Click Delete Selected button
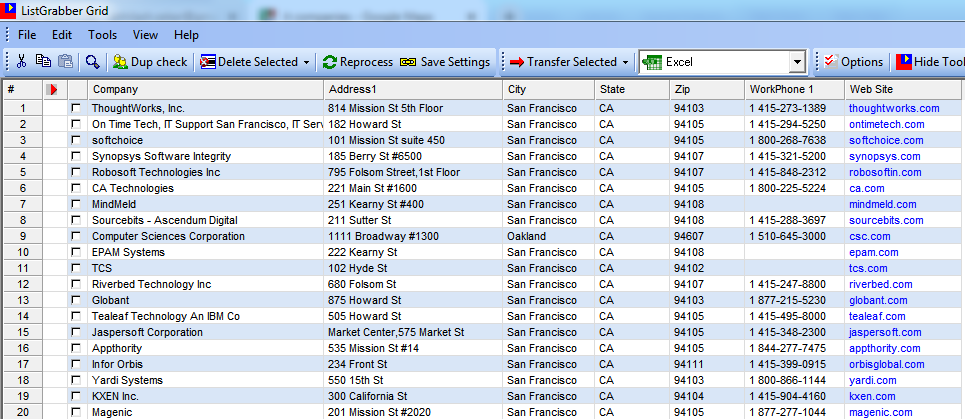The width and height of the screenshot is (965, 419). pos(249,62)
